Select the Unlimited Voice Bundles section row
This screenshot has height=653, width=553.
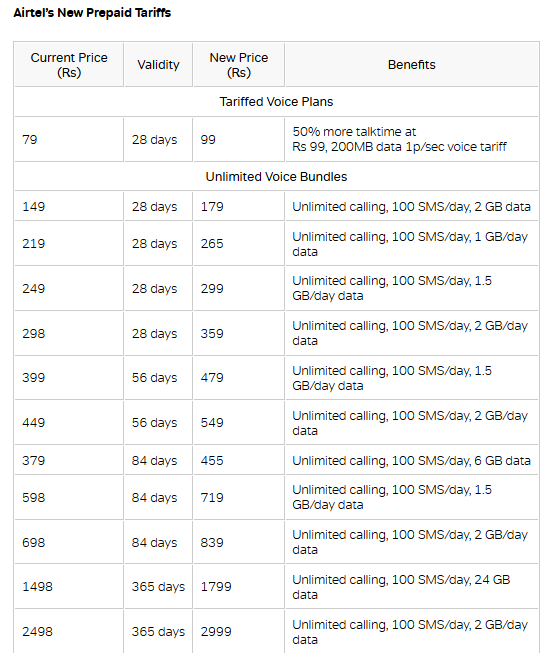[276, 177]
